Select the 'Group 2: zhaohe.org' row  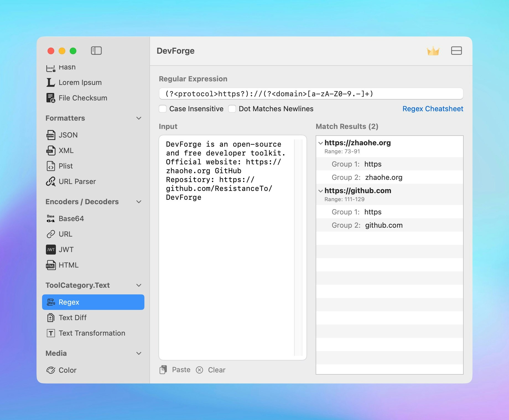tap(389, 177)
